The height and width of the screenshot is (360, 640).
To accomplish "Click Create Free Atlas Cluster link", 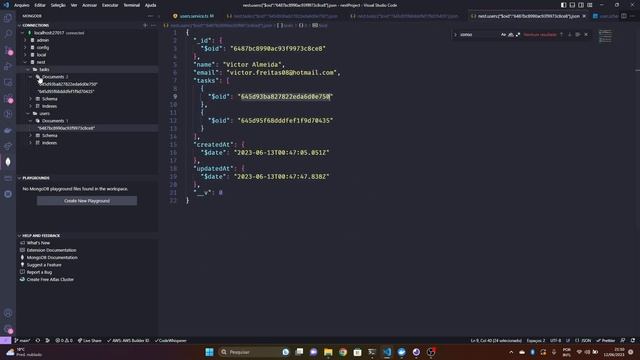I will pos(50,280).
